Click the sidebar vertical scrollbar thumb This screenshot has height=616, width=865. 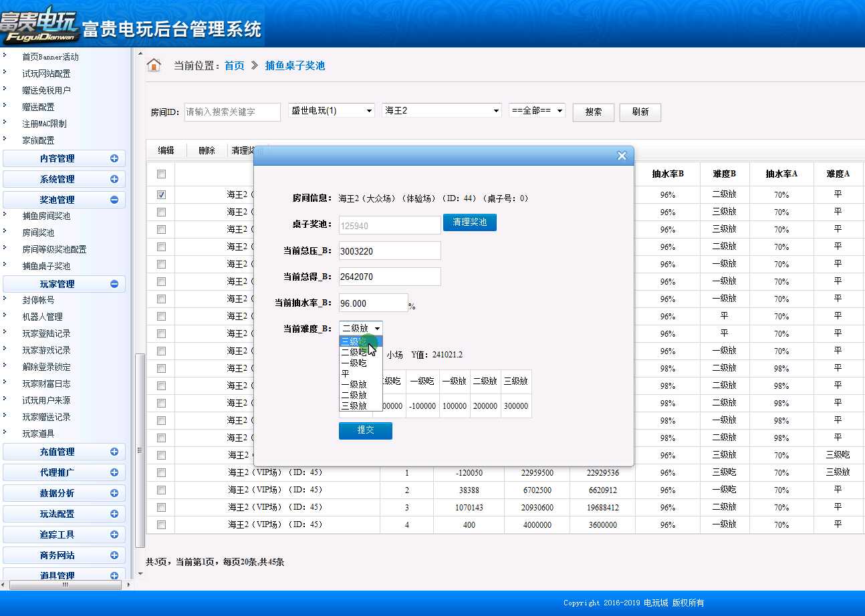coord(140,450)
